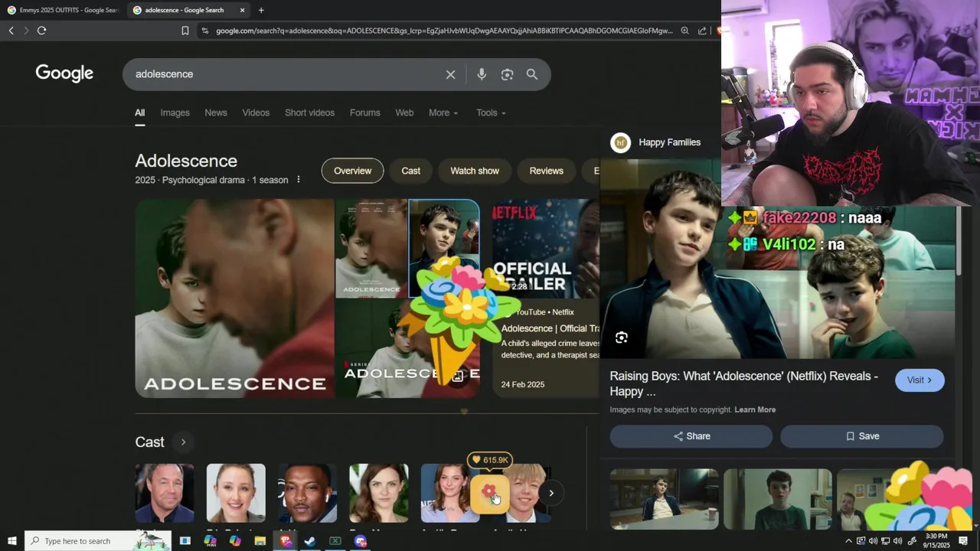Open the notification center icon
The height and width of the screenshot is (551, 980).
tap(963, 541)
